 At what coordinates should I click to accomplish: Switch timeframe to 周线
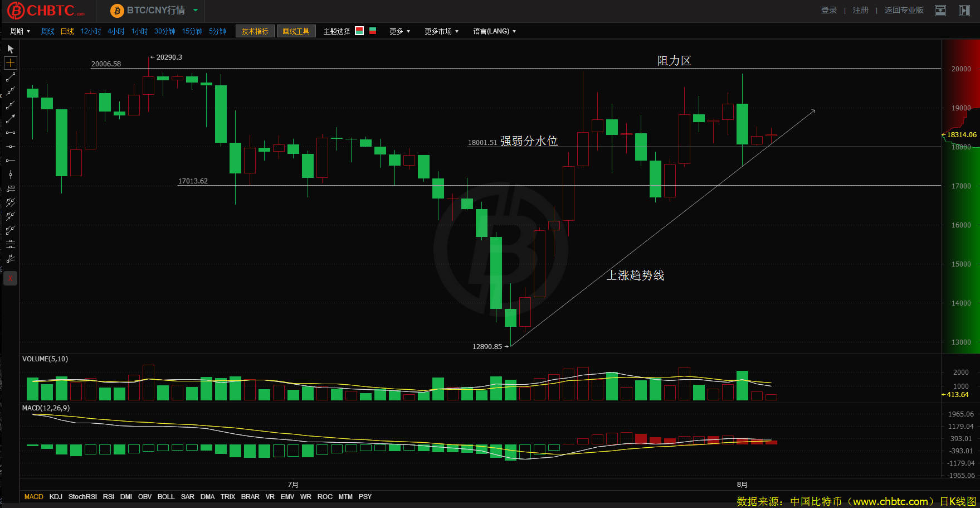48,31
